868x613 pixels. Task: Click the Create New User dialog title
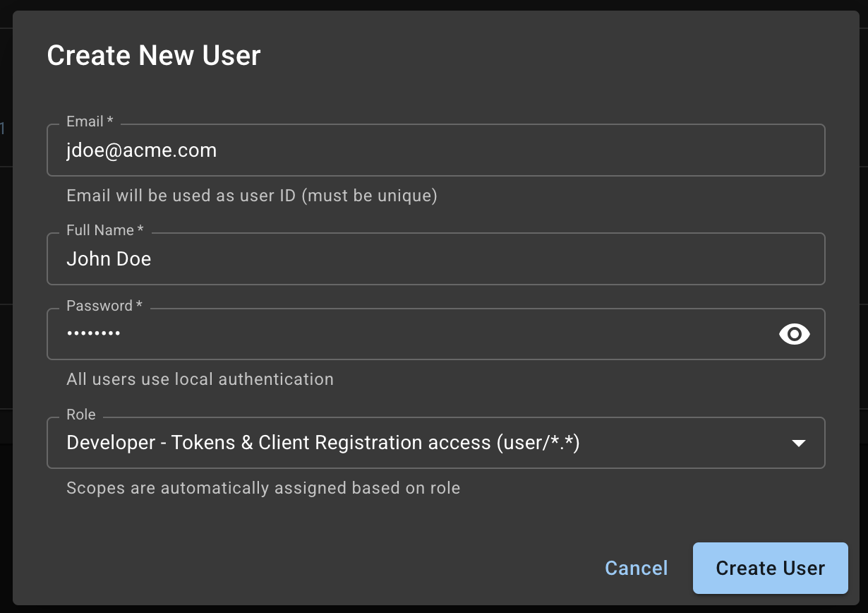coord(154,55)
